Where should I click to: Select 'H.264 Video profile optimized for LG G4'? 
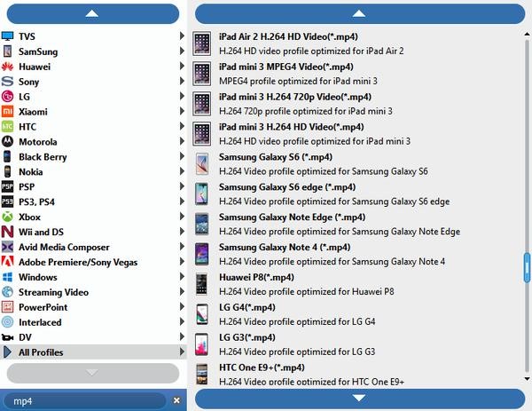[297, 321]
